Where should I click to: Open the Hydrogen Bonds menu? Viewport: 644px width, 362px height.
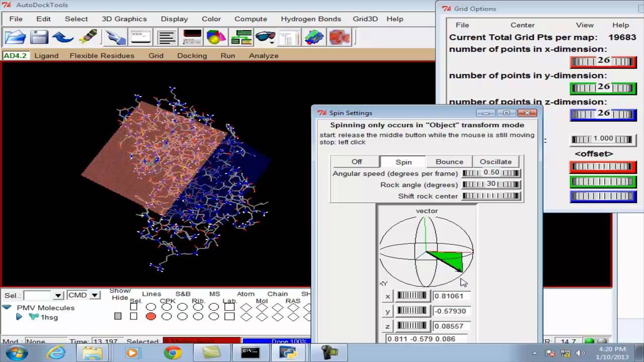pyautogui.click(x=311, y=19)
